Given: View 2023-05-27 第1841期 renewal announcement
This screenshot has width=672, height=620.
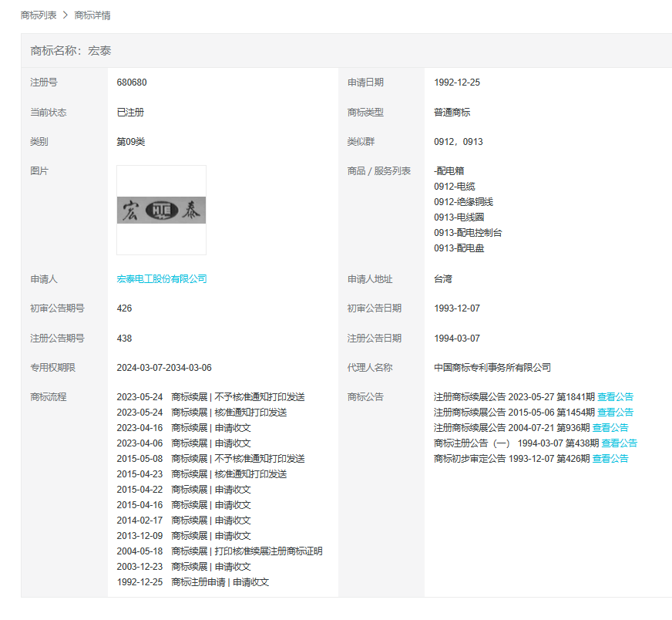Looking at the screenshot, I should point(615,397).
